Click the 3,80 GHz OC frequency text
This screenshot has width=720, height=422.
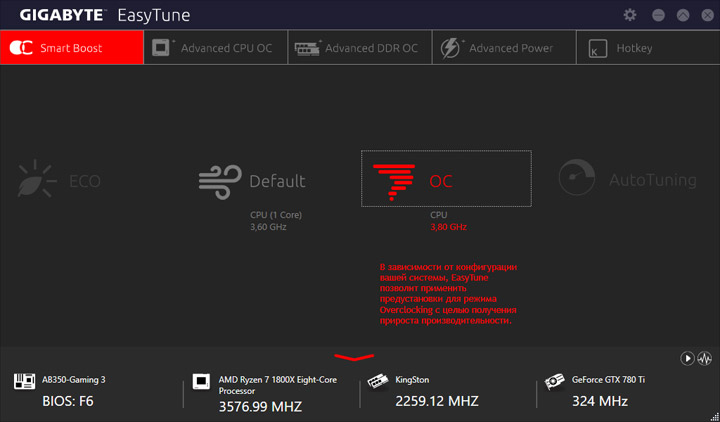tap(448, 227)
